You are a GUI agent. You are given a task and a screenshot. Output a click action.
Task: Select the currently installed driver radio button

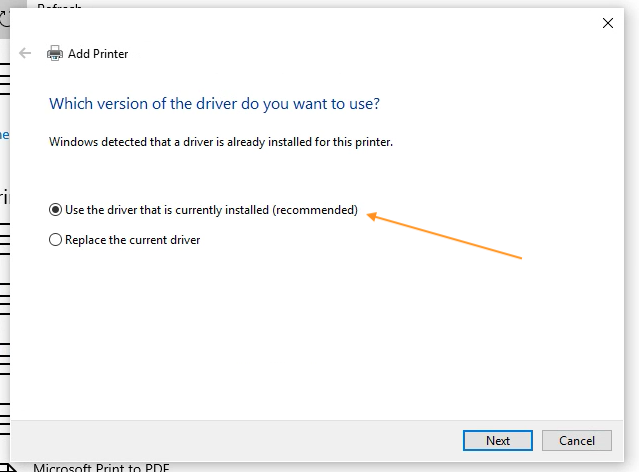pyautogui.click(x=55, y=210)
